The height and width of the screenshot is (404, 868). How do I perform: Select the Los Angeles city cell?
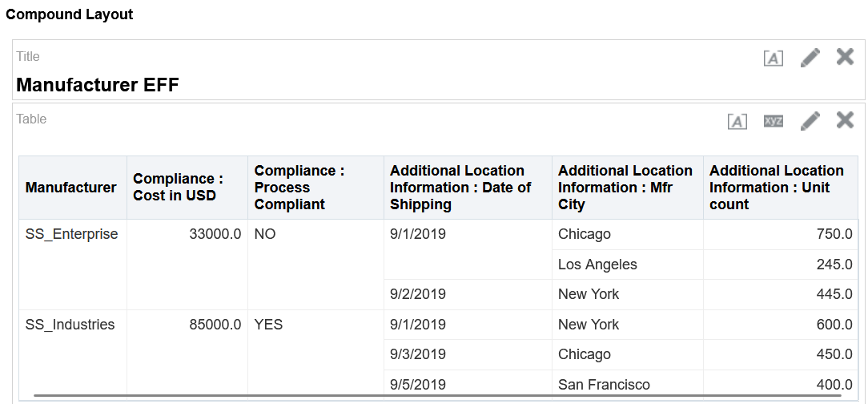(x=597, y=265)
